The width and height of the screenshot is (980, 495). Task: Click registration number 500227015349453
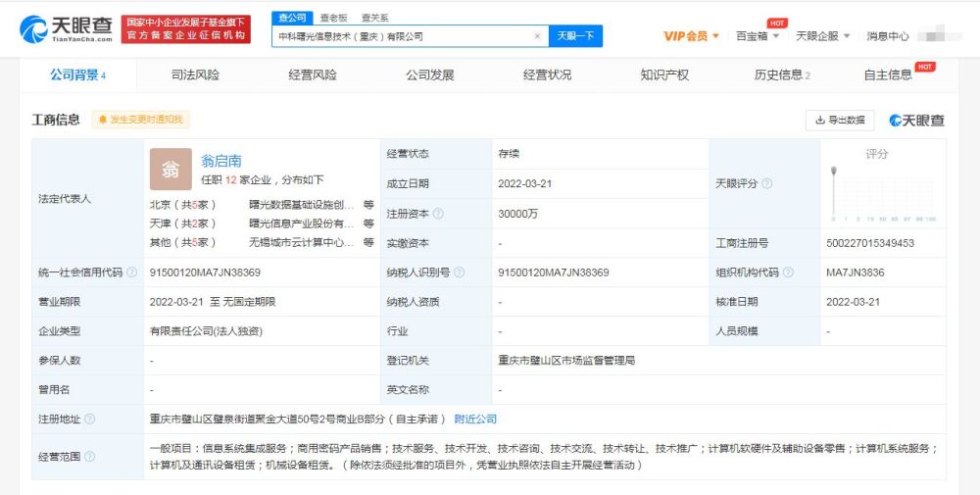[870, 243]
